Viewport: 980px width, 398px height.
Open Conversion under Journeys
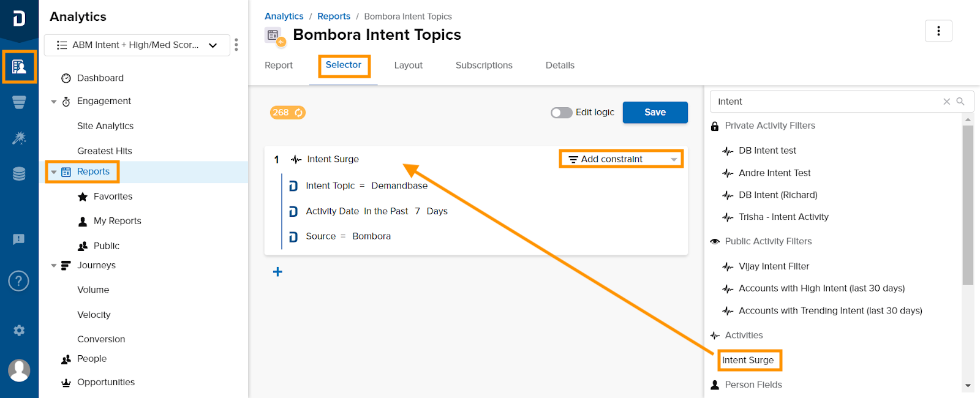[x=101, y=339]
